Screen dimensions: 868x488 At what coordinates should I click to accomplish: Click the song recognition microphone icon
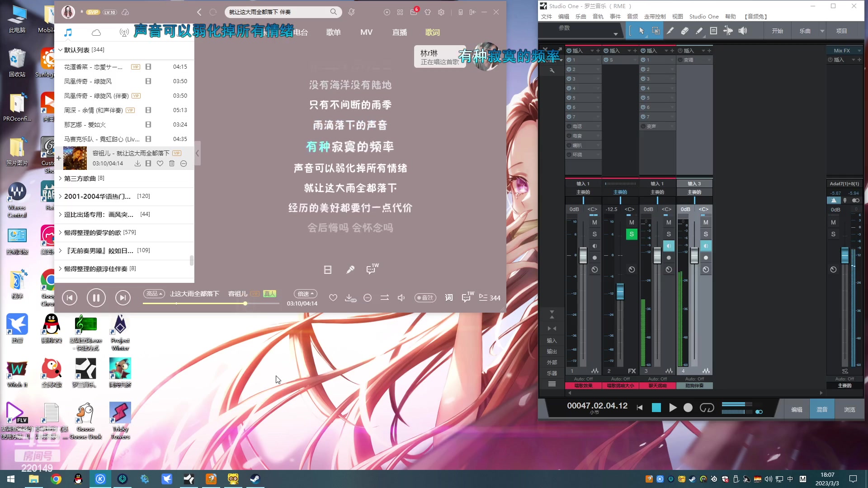352,12
